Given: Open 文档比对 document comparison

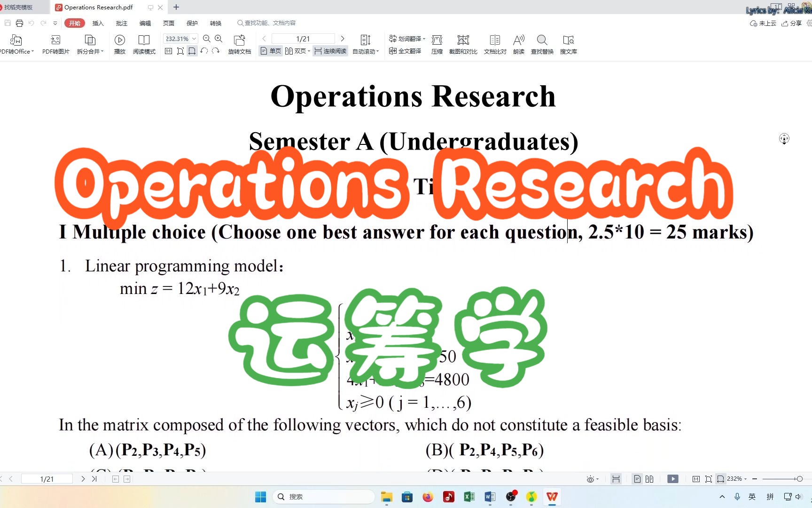Looking at the screenshot, I should [495, 45].
